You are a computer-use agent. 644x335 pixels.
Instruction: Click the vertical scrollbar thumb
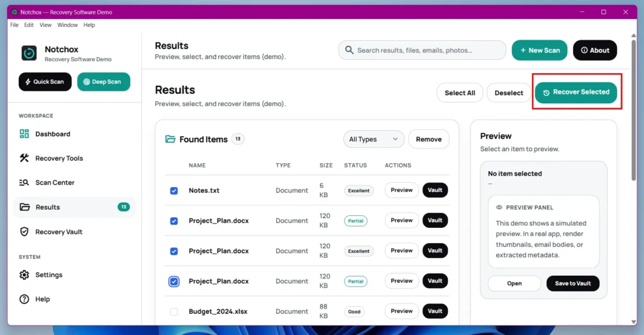coord(633,110)
